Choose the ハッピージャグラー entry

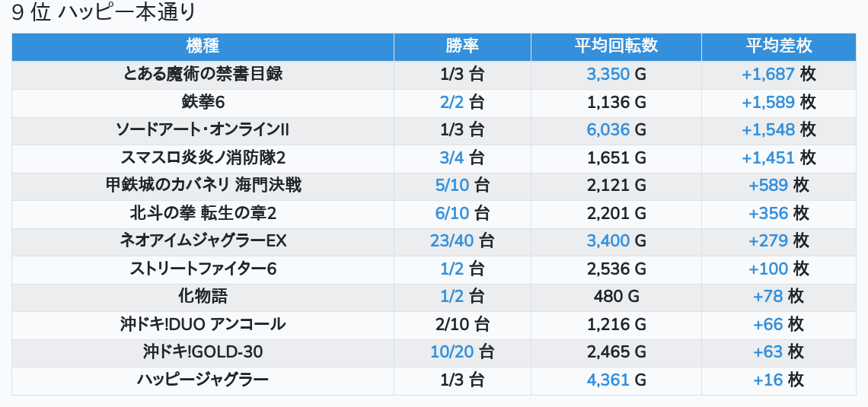(203, 380)
